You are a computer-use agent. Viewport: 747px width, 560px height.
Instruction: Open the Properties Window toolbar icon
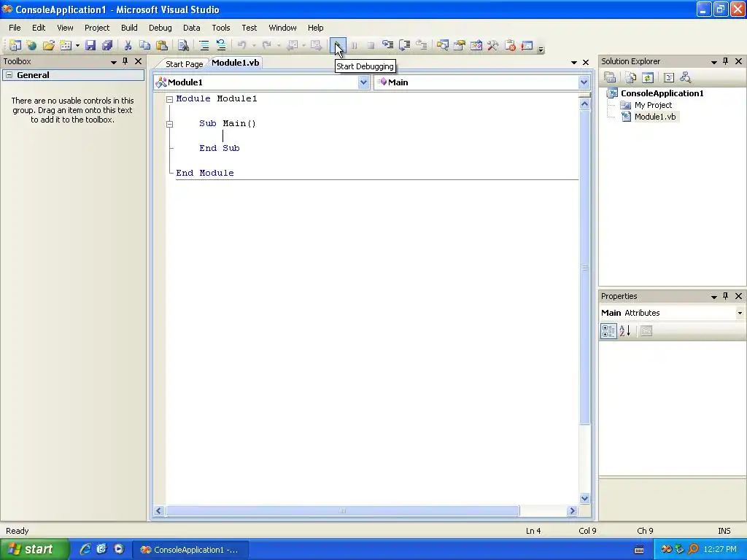pyautogui.click(x=460, y=45)
